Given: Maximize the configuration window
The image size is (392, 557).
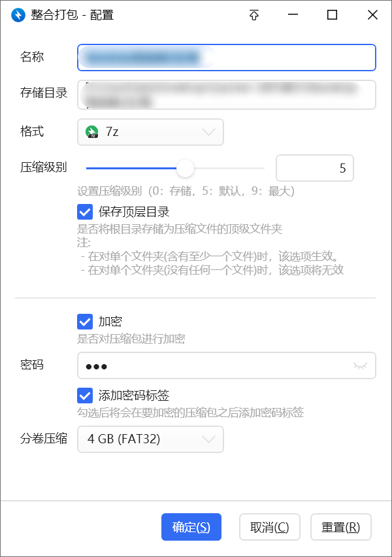Looking at the screenshot, I should [x=332, y=15].
